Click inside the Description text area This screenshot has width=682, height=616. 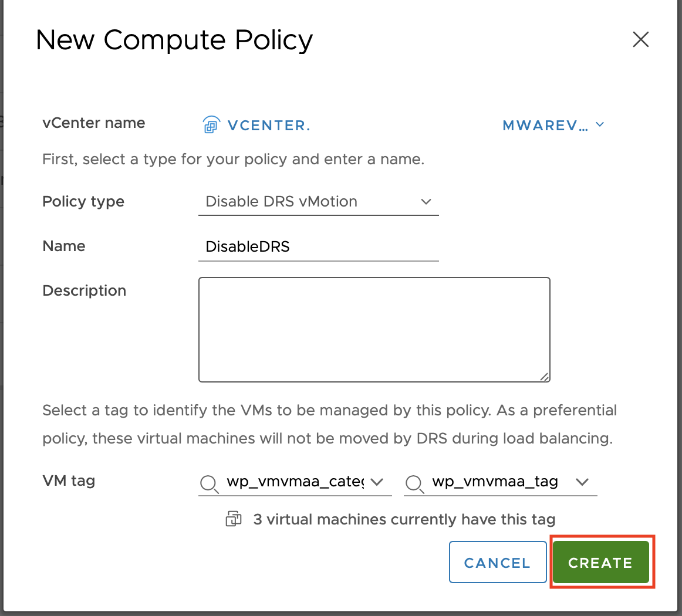pos(374,329)
